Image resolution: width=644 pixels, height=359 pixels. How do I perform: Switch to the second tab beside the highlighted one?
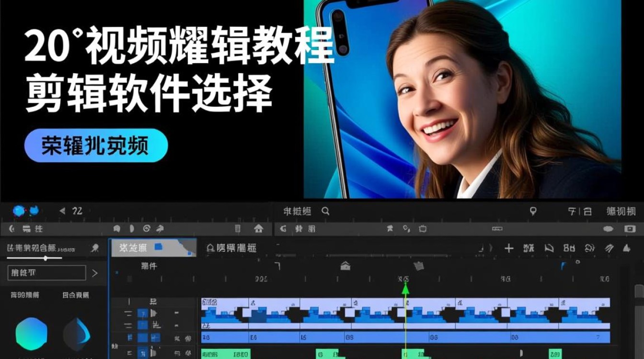click(231, 248)
